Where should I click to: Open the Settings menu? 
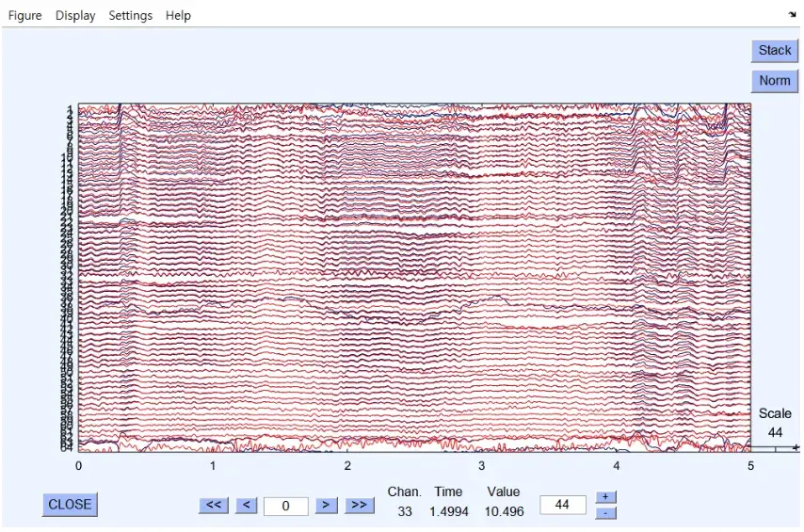[x=130, y=15]
